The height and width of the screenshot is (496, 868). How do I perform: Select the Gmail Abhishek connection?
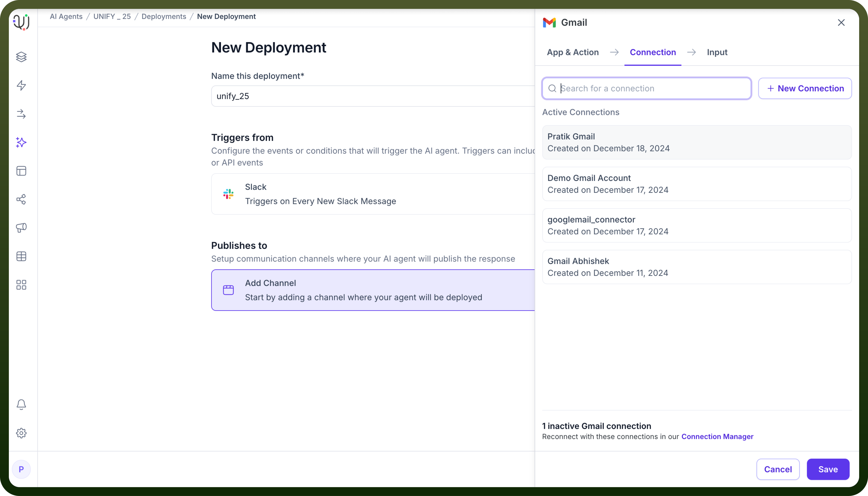[697, 267]
